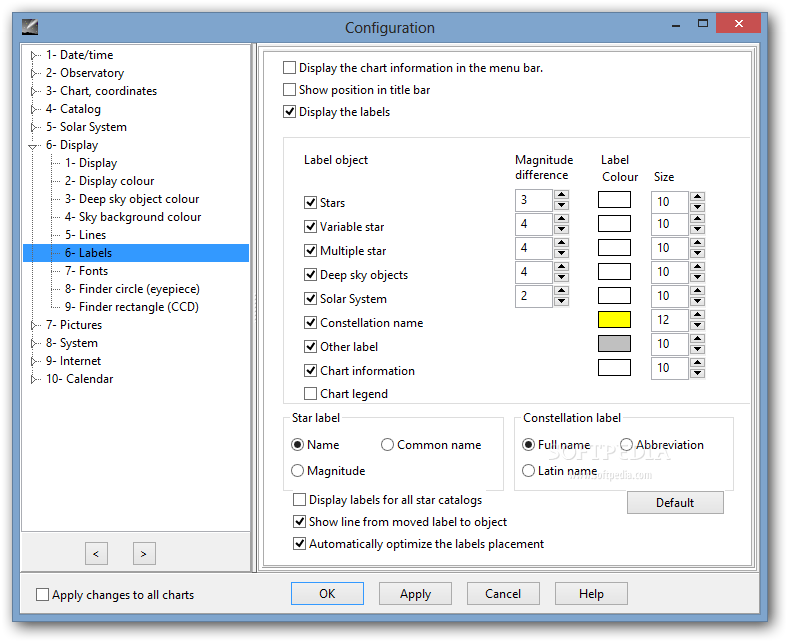Screen dimensions: 788x642
Task: Select Common name star label option
Action: (387, 445)
